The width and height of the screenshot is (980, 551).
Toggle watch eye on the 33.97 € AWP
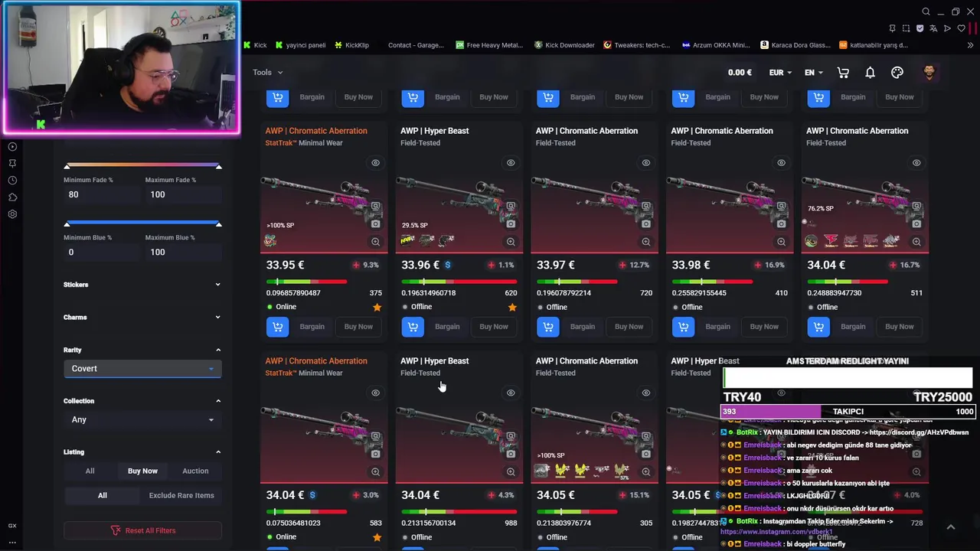click(646, 162)
